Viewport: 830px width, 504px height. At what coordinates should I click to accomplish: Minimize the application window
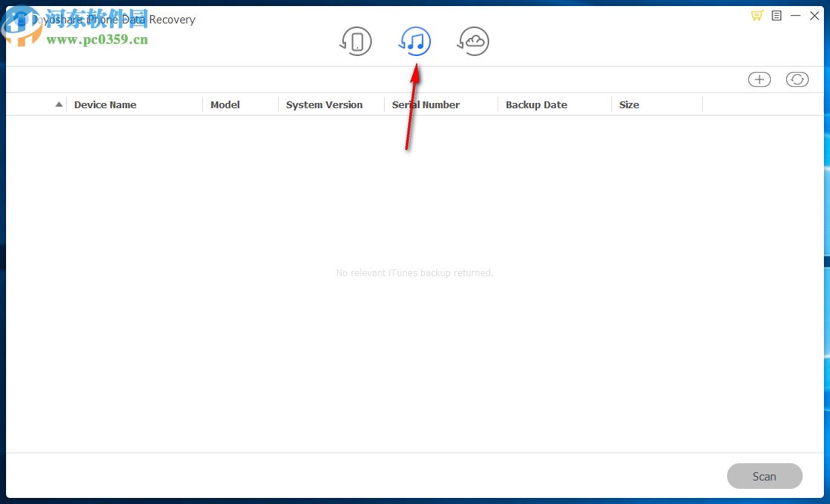(x=795, y=15)
